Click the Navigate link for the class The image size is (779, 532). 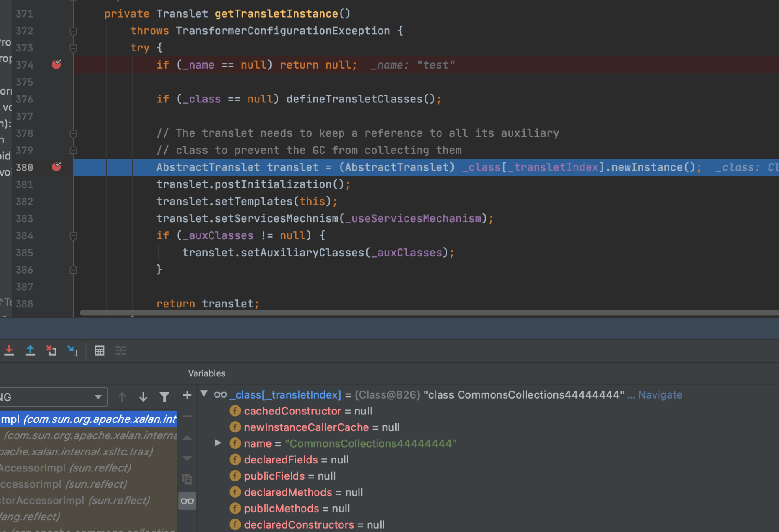point(660,395)
